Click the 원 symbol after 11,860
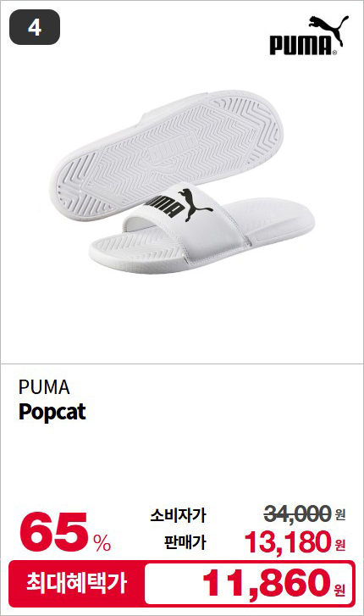This screenshot has height=616, width=364. [x=339, y=589]
